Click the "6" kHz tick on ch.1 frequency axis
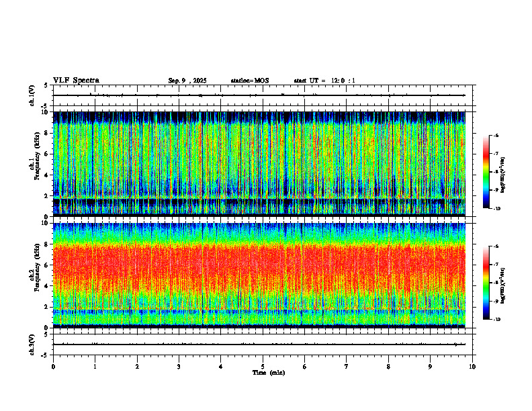532x411 pixels. click(x=47, y=154)
